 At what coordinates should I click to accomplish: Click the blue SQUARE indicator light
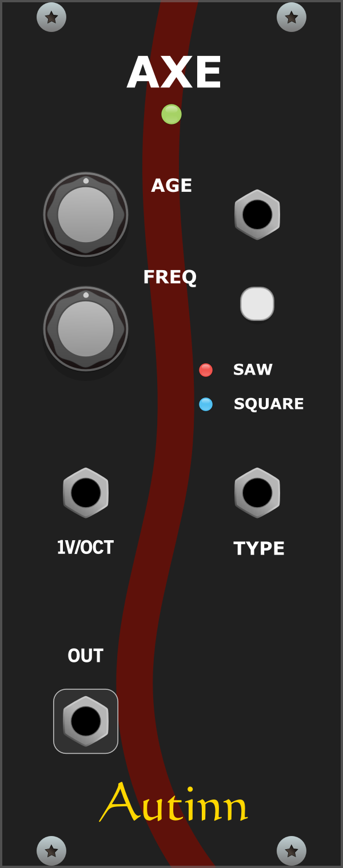[x=206, y=404]
